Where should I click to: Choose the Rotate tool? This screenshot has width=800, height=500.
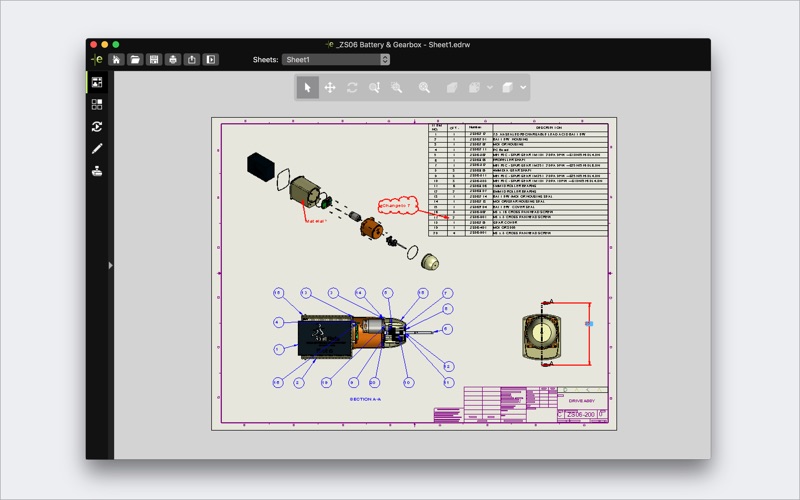pyautogui.click(x=352, y=87)
